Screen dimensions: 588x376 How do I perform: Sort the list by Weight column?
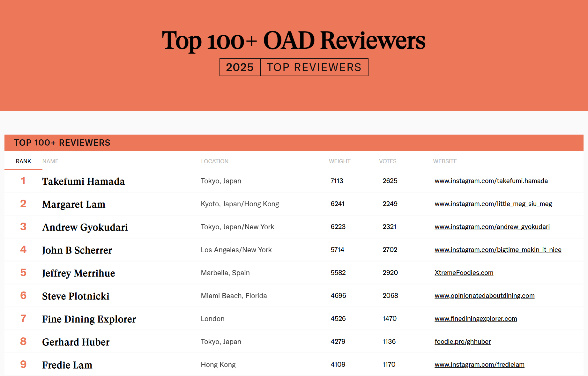tap(339, 161)
